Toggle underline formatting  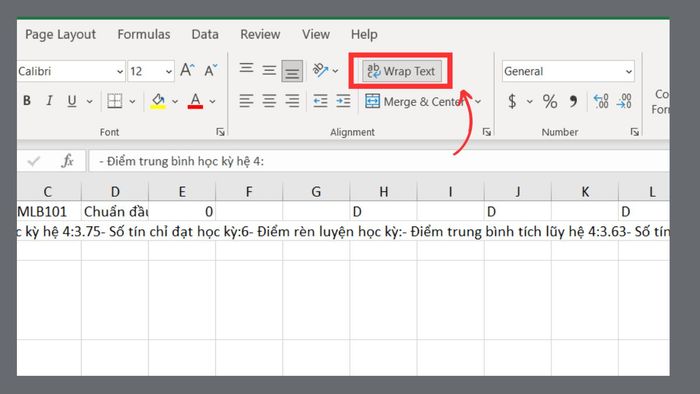point(71,101)
